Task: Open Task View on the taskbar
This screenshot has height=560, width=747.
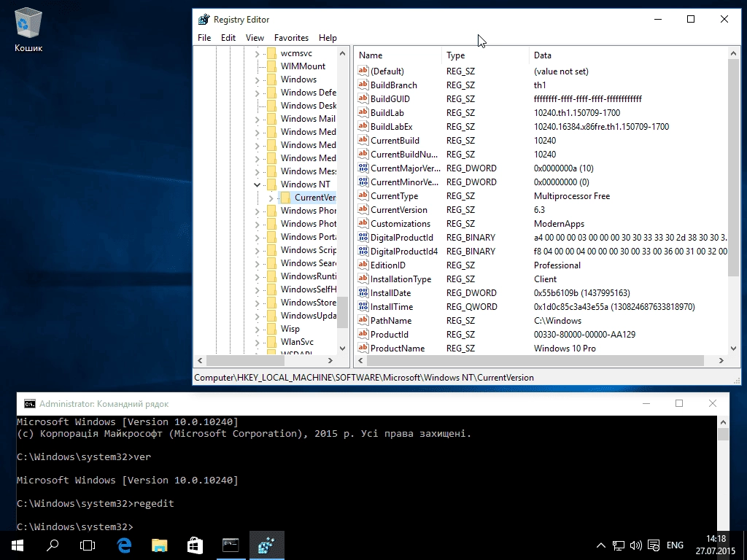Action: tap(88, 545)
